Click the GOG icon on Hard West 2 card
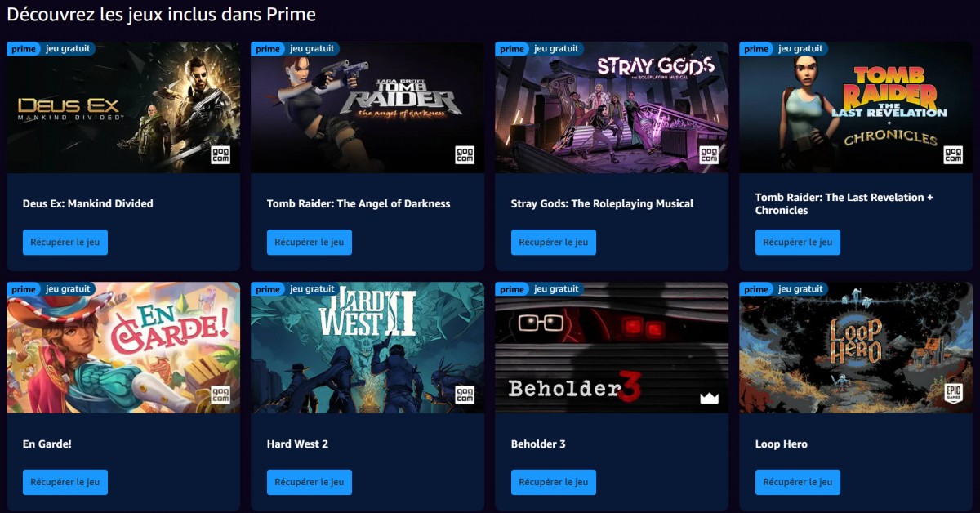The width and height of the screenshot is (980, 513). 465,395
